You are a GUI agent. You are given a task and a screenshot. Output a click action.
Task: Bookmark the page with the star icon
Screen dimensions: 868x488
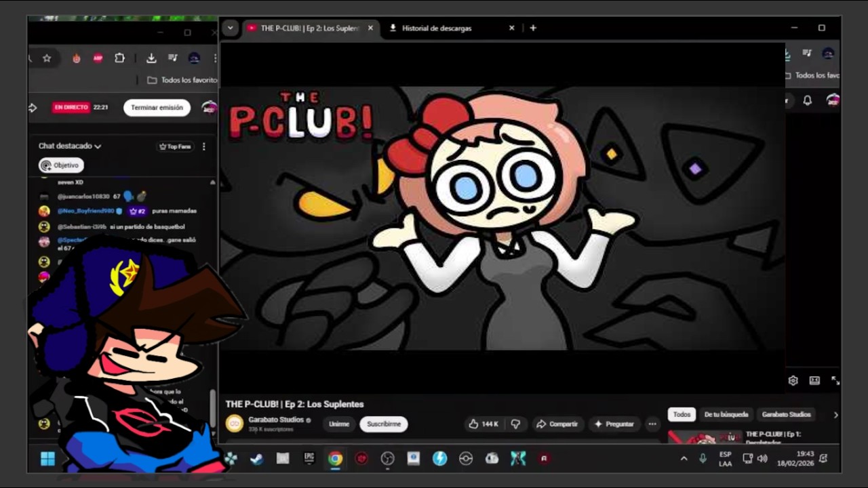pos(47,58)
